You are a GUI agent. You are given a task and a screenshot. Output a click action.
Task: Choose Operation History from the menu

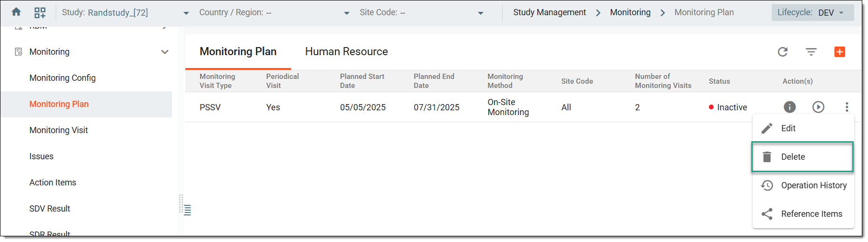(803, 185)
